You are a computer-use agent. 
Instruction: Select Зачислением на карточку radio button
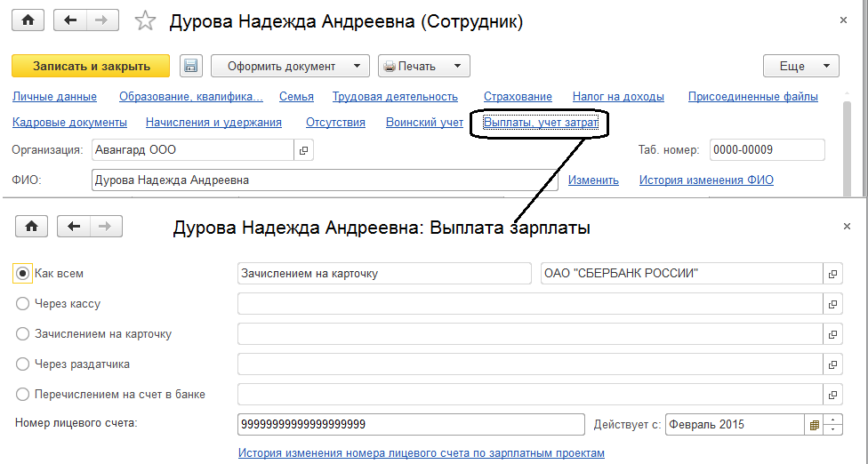click(22, 334)
